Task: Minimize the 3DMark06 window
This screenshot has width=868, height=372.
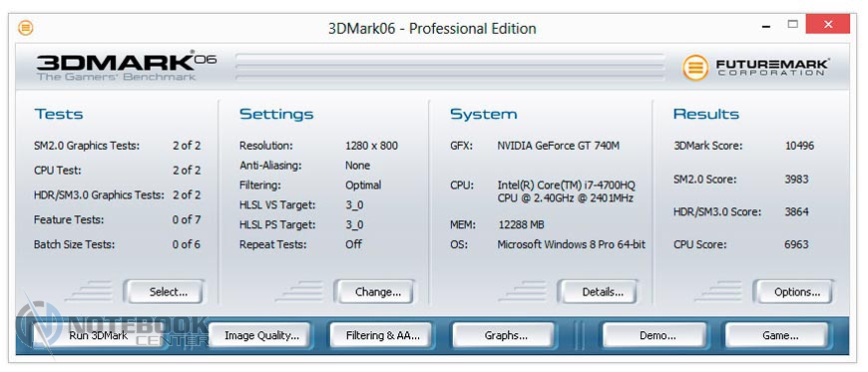Action: pos(766,24)
